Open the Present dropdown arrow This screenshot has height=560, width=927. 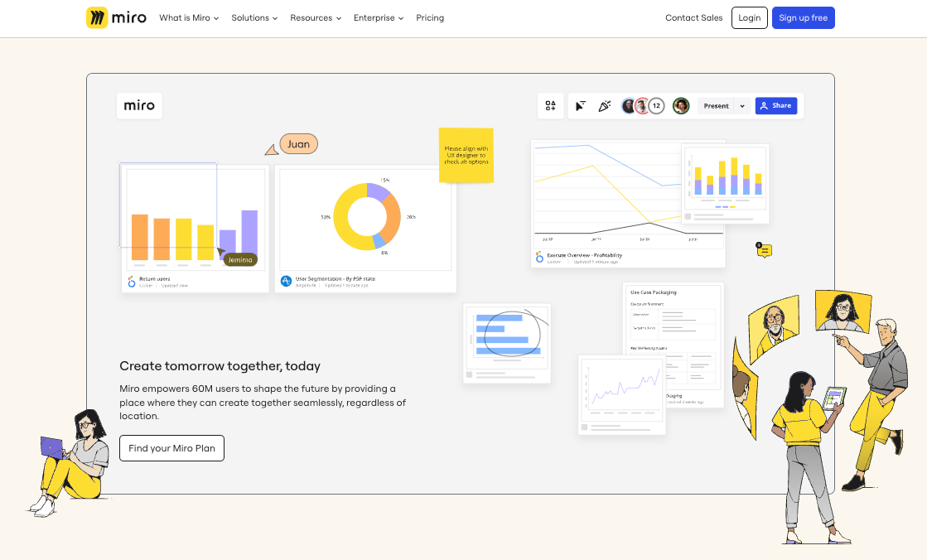(741, 105)
